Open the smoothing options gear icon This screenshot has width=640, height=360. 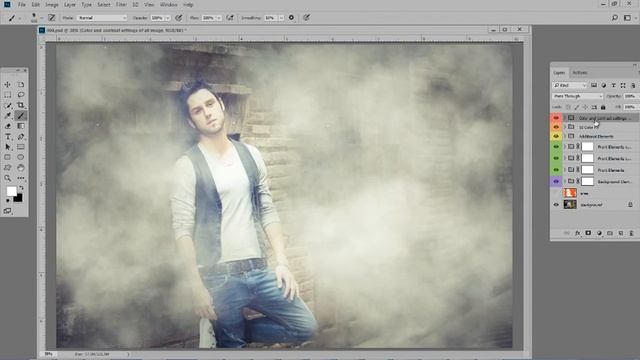[291, 18]
